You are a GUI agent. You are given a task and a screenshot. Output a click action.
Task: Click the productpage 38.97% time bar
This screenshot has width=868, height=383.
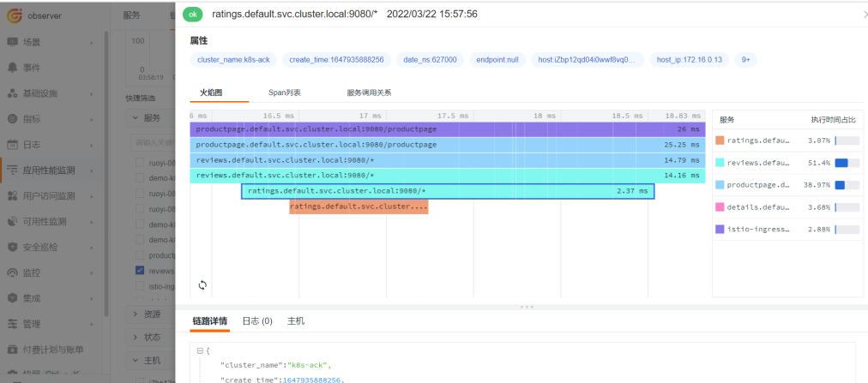click(x=847, y=184)
